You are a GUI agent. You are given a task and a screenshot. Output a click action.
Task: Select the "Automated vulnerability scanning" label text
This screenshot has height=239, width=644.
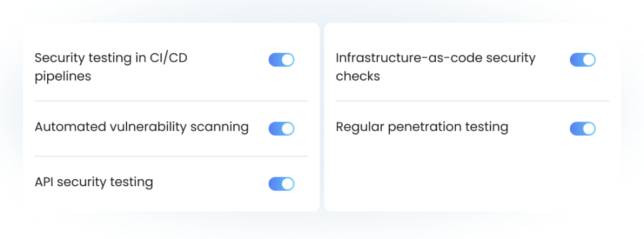pos(142,127)
